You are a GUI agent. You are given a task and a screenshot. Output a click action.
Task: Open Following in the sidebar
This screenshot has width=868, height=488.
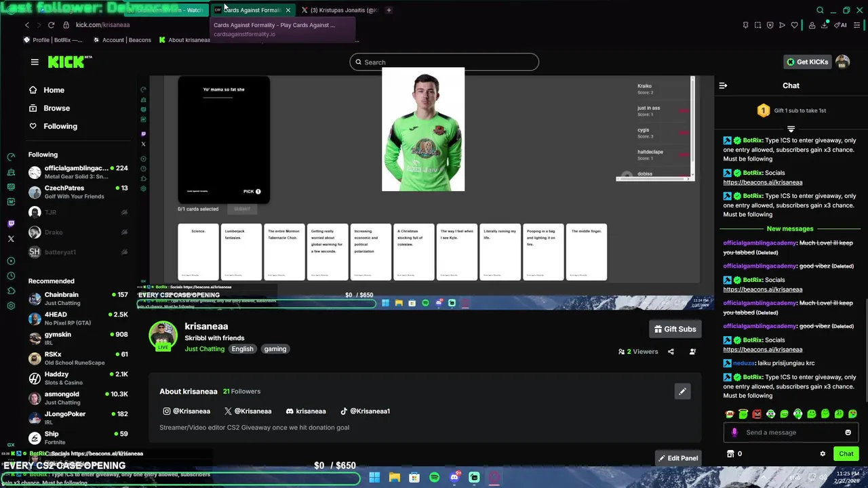point(60,126)
